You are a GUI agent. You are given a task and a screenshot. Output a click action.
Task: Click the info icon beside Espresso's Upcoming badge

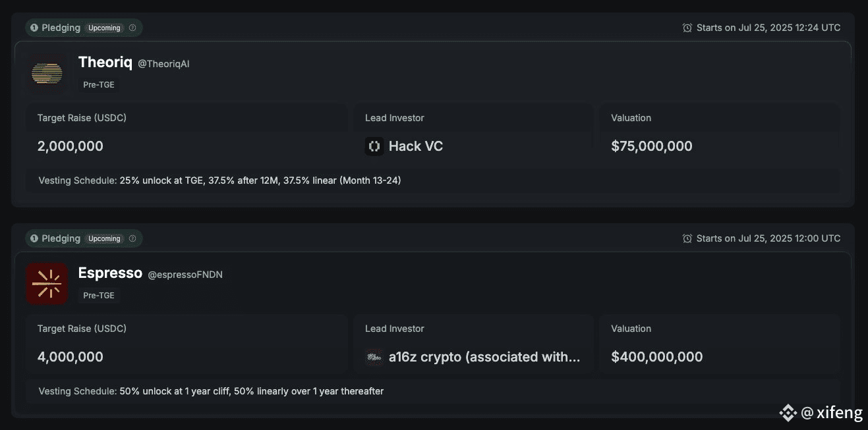pos(132,238)
